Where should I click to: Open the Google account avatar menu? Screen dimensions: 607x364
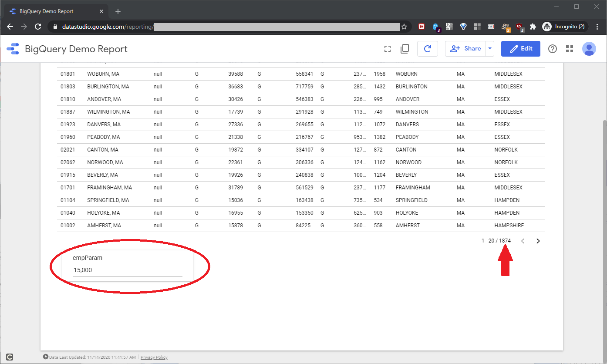[589, 49]
